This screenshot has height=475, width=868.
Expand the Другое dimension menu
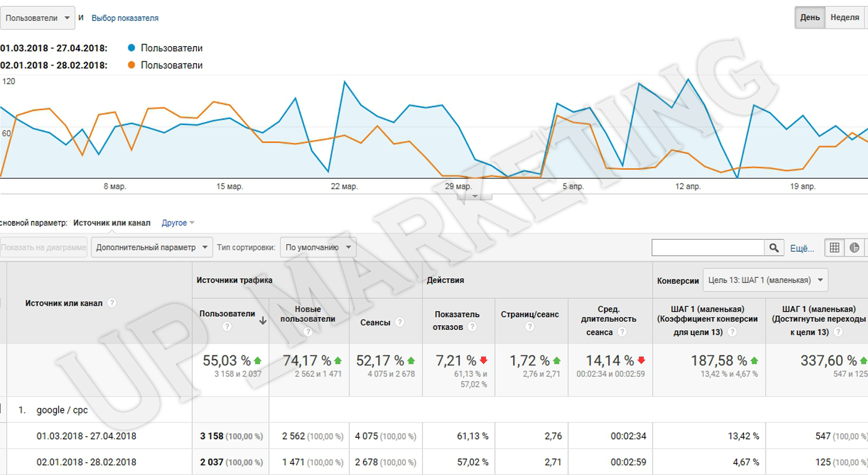tap(178, 223)
